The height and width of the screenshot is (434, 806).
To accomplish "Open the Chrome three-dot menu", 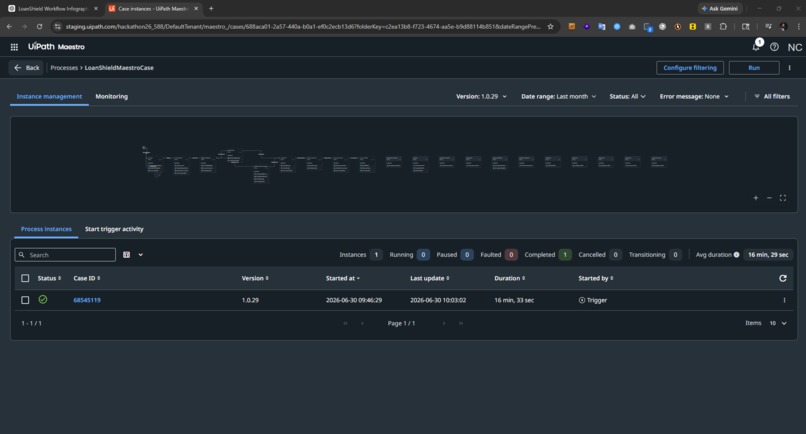I will coord(798,26).
